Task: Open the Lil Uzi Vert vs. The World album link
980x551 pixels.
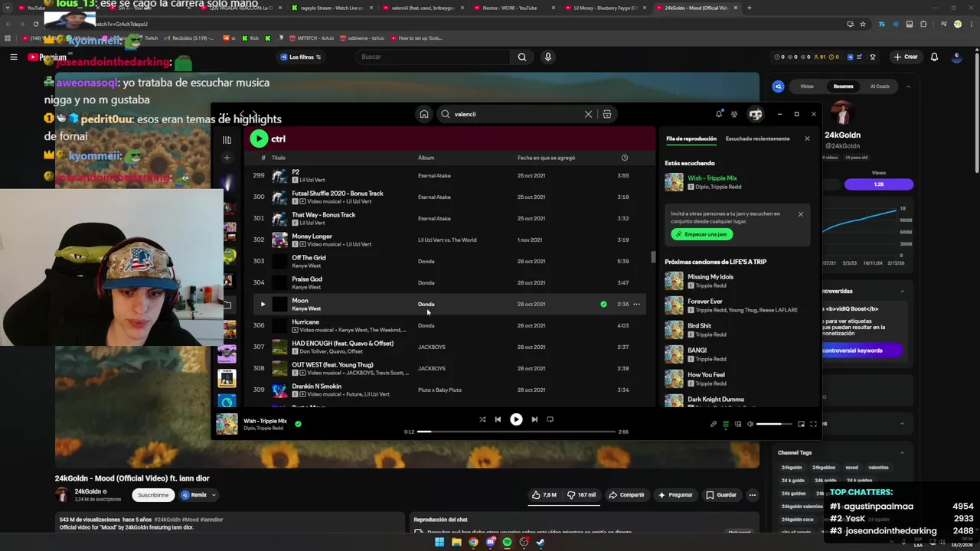Action: pos(447,240)
